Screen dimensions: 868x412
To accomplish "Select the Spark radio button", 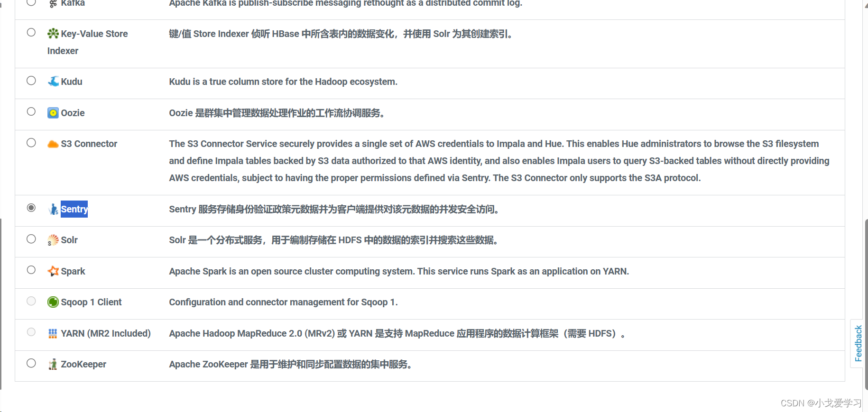I will click(31, 270).
